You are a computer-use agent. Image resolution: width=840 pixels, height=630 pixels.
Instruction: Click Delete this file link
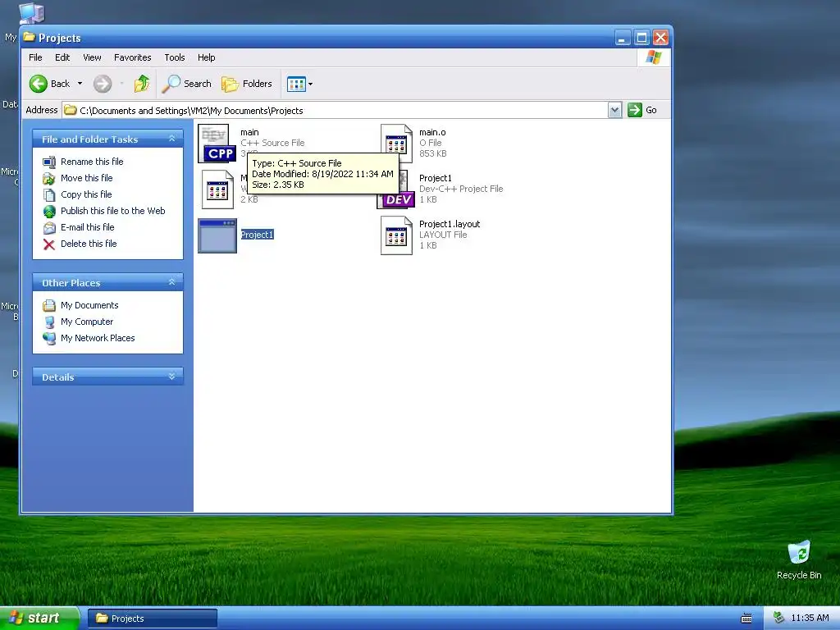coord(89,243)
